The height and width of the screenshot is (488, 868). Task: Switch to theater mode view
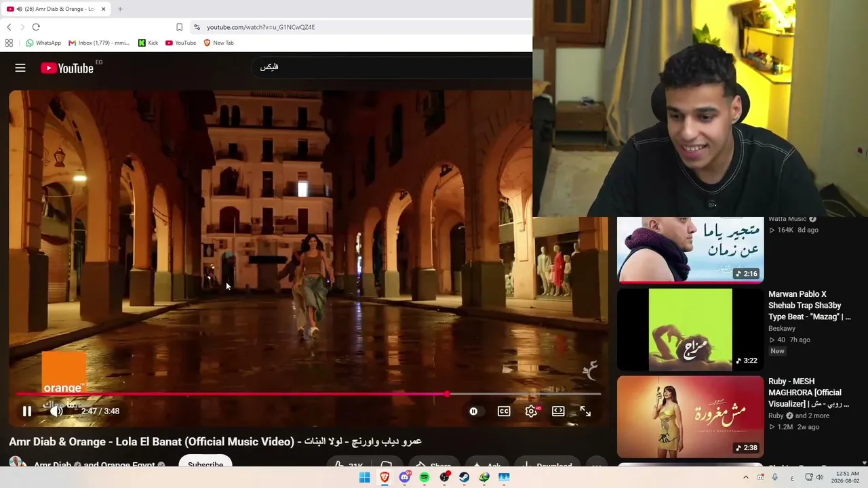pos(558,411)
